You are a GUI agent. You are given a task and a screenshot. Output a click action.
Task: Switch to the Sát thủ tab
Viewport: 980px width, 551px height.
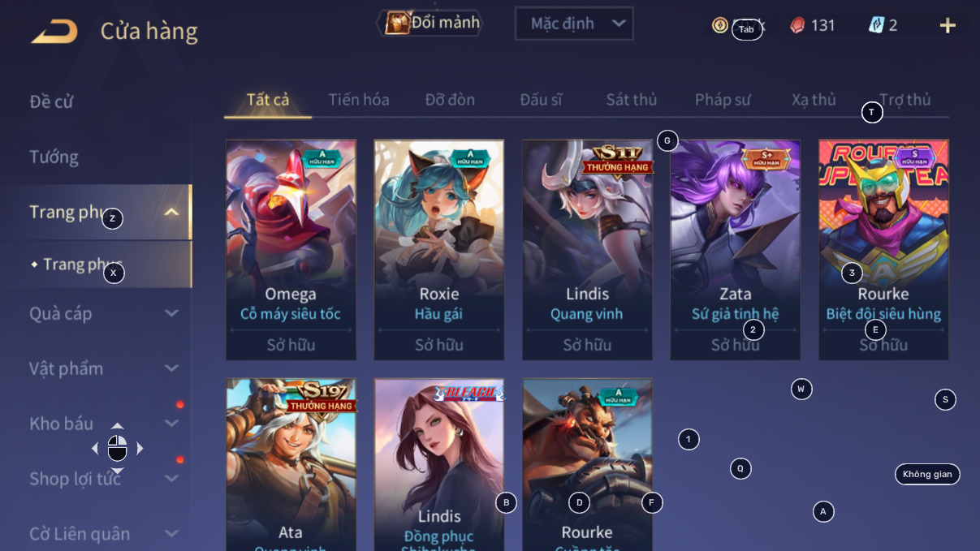point(632,100)
